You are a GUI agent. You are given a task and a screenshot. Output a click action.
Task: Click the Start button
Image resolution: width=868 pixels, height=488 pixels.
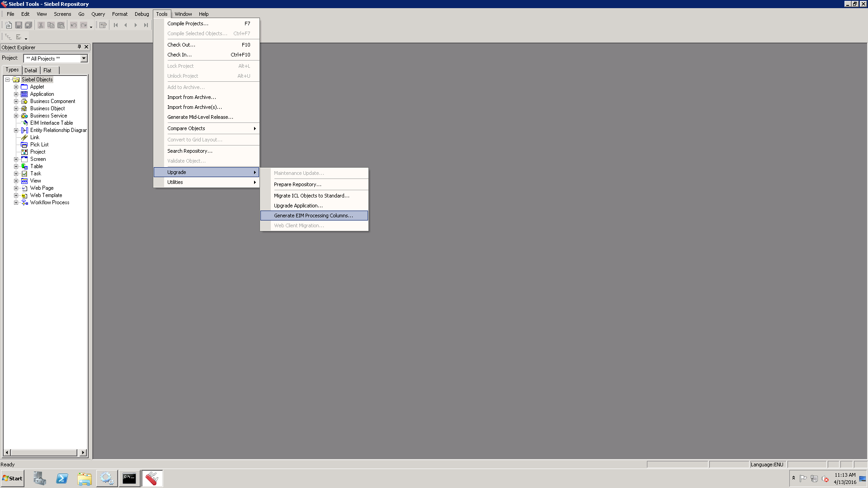tap(12, 479)
